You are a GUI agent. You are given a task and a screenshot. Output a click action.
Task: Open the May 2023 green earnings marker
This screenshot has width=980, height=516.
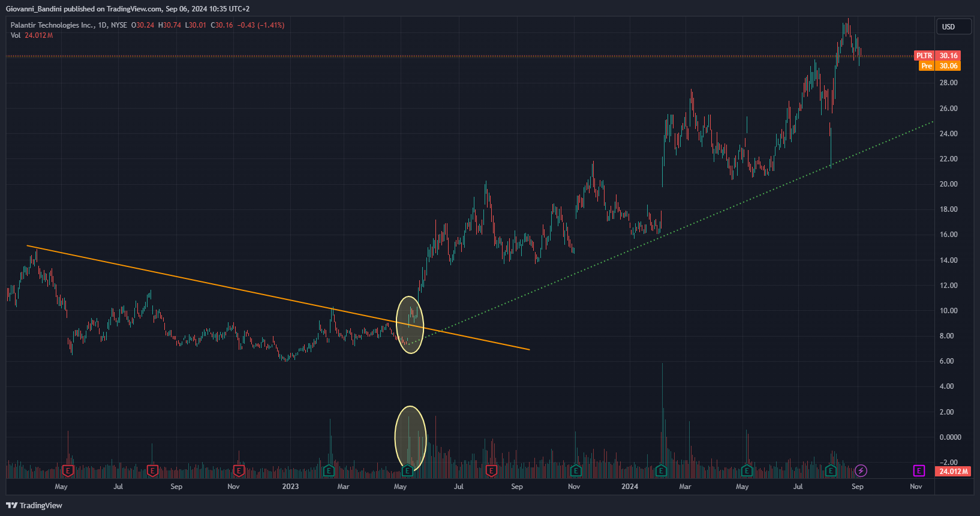(408, 471)
